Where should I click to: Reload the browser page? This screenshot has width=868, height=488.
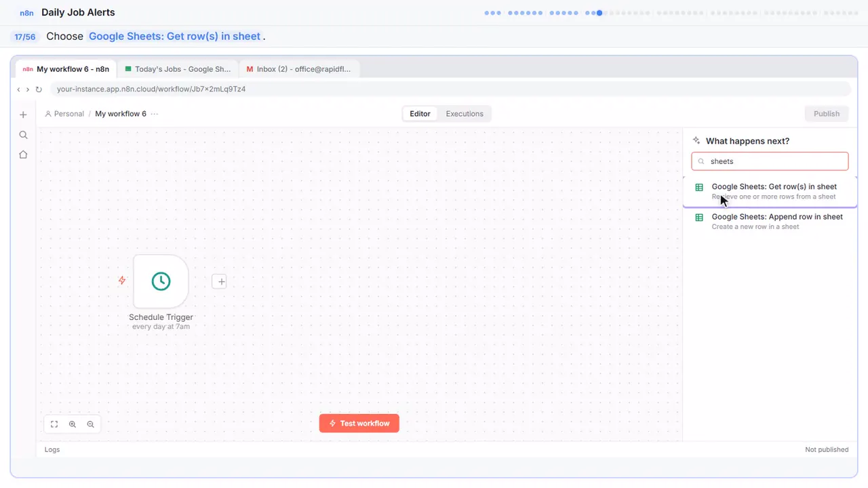click(39, 89)
